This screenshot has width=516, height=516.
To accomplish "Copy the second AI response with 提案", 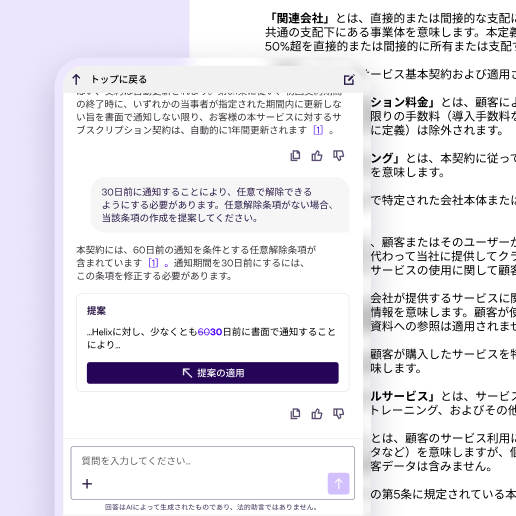I will 295,414.
